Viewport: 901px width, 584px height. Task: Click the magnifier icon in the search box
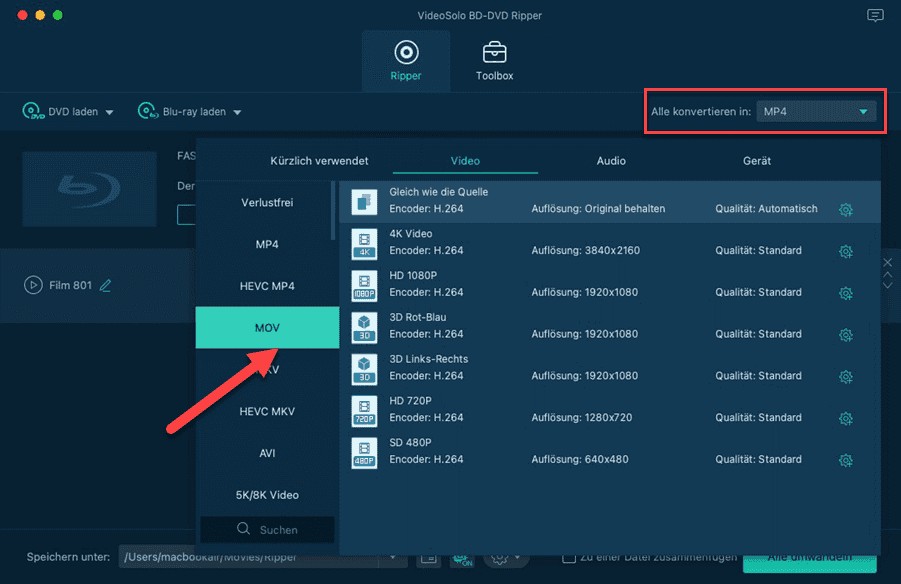click(244, 528)
